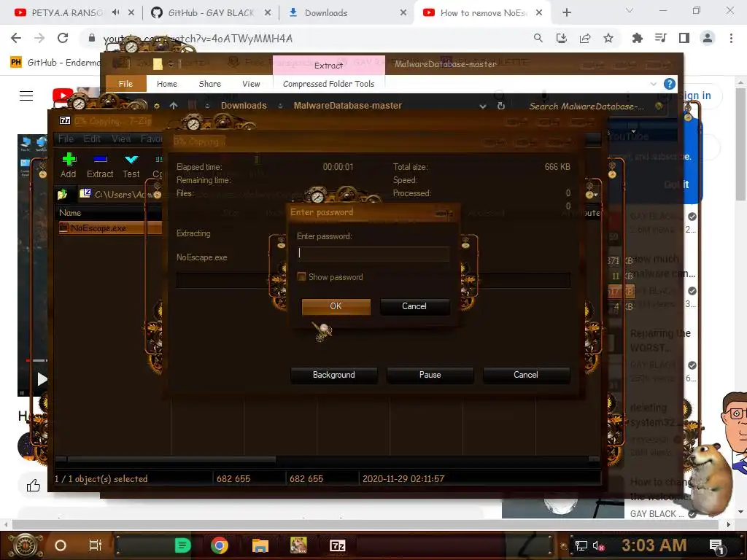Click Downloads in the Explorer breadcrumb
This screenshot has width=747, height=560.
(x=244, y=106)
